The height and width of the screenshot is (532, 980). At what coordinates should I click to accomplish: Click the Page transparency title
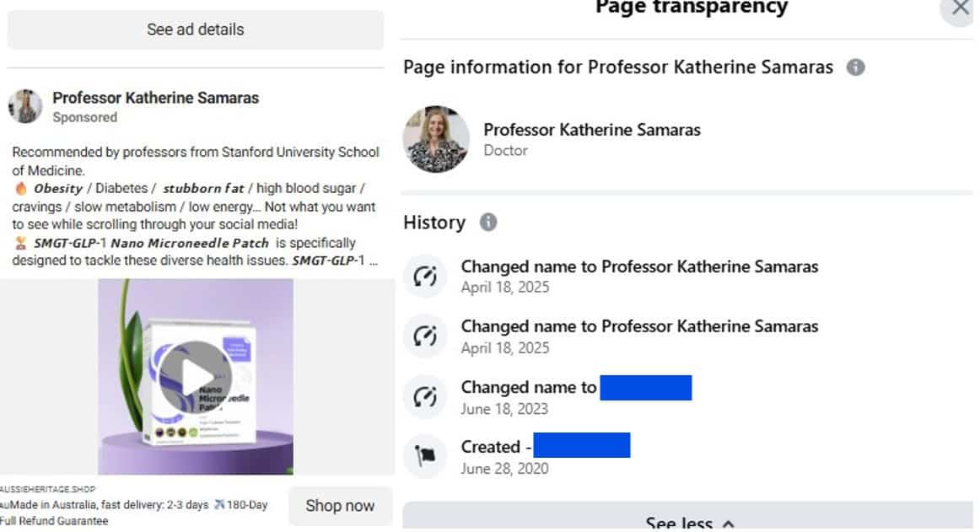click(692, 8)
